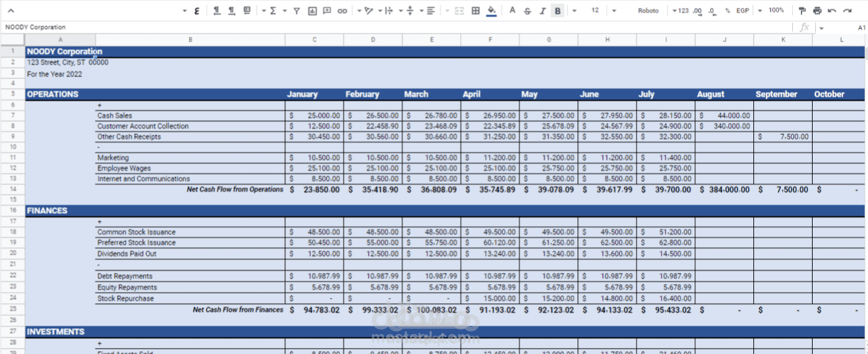Click the formula bar showing NOODY Corporation
Viewport: 868px width, 354px height.
[395, 28]
